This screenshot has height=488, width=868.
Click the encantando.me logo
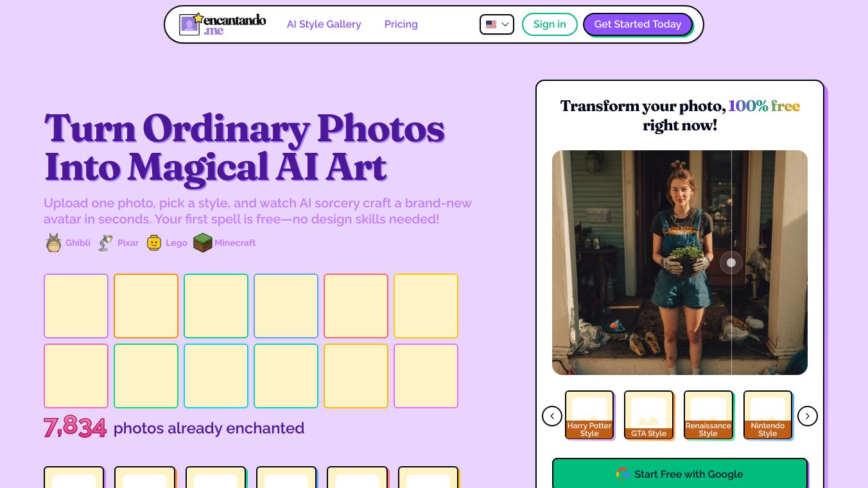tap(222, 24)
